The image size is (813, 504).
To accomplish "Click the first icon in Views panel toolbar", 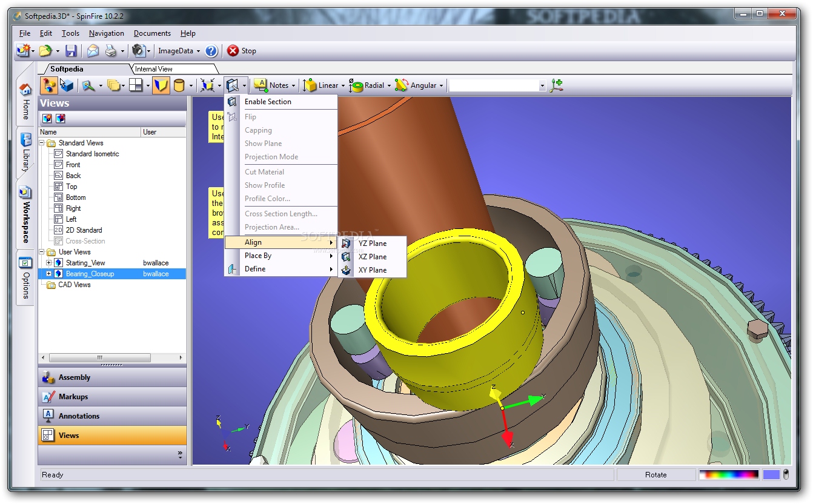I will coord(47,118).
